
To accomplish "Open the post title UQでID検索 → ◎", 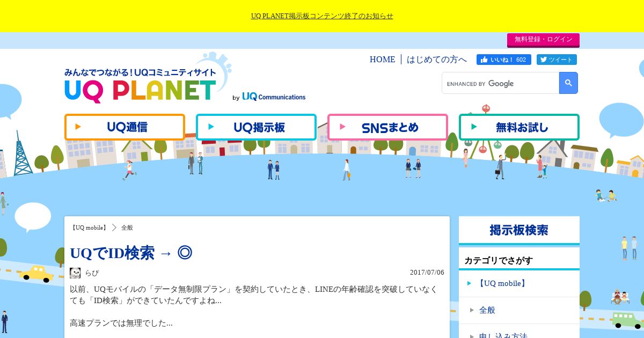I will coord(131,253).
